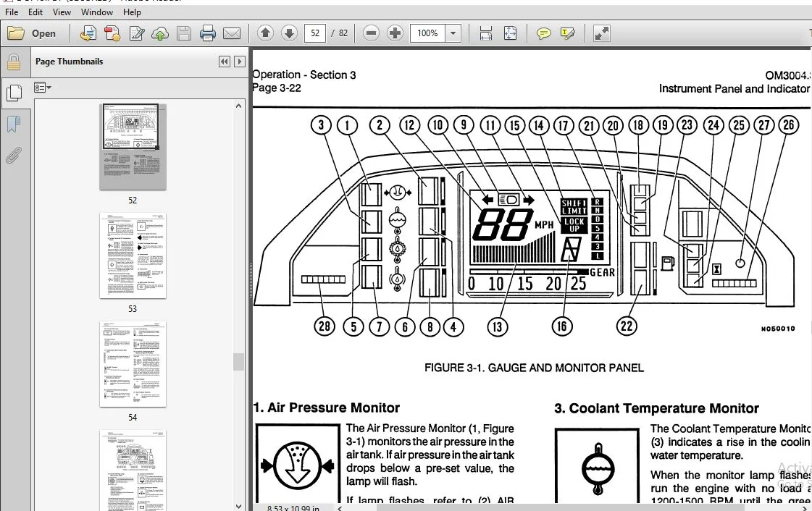Click the Create PDF online icon
The width and height of the screenshot is (812, 511).
click(x=88, y=33)
